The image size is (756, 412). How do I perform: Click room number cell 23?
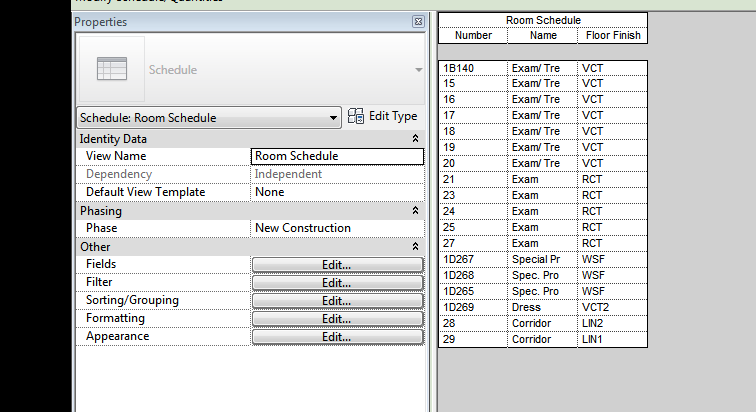pyautogui.click(x=473, y=195)
